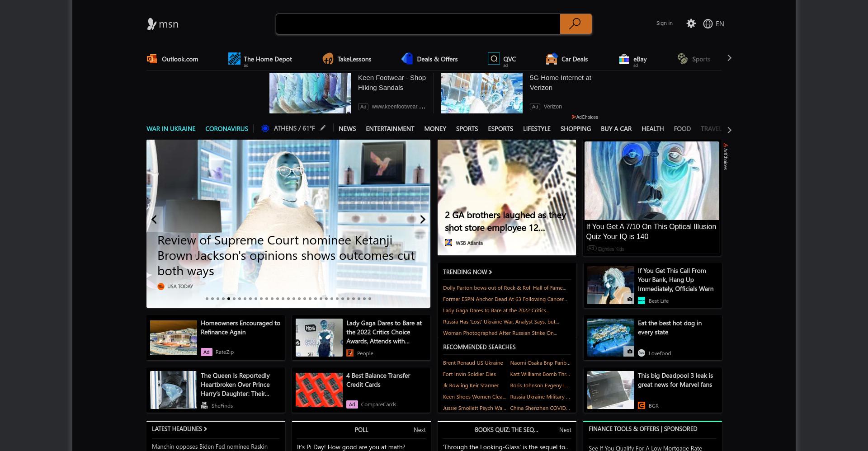The image size is (868, 451).
Task: Open the EN language globe selector
Action: point(713,23)
